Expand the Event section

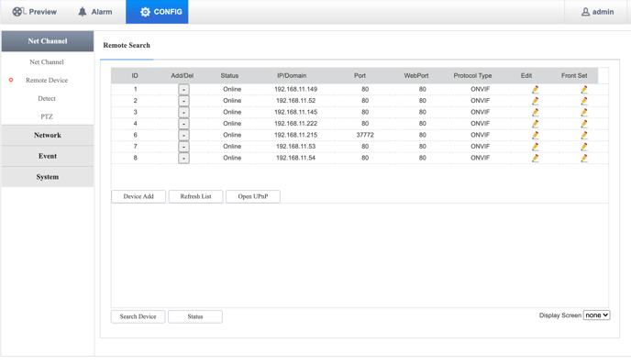point(48,156)
